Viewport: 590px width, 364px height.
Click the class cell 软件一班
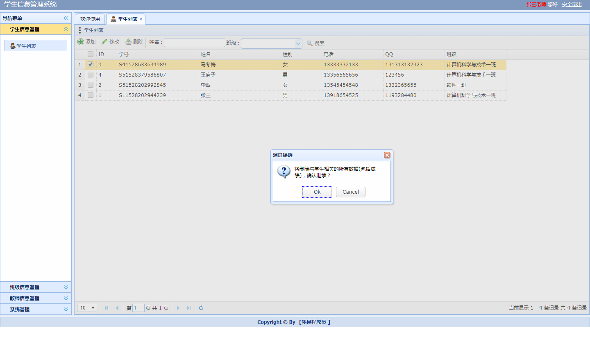[x=456, y=85]
